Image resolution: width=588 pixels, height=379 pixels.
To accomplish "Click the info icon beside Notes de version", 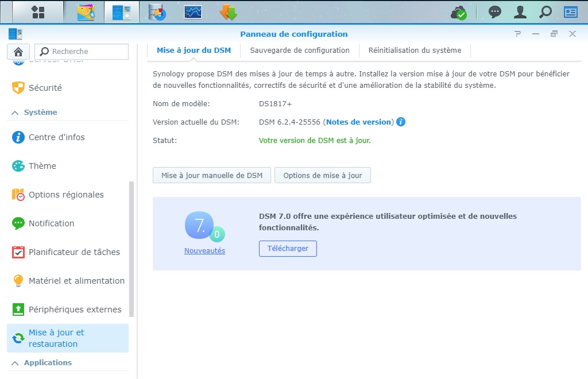I will [x=400, y=122].
